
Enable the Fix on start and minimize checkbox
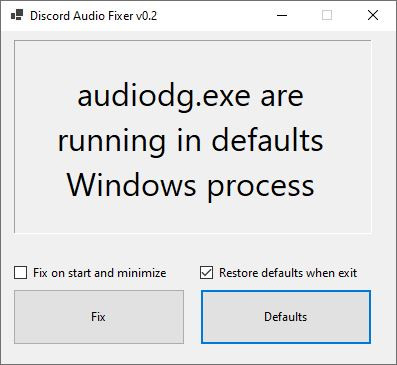[x=21, y=273]
